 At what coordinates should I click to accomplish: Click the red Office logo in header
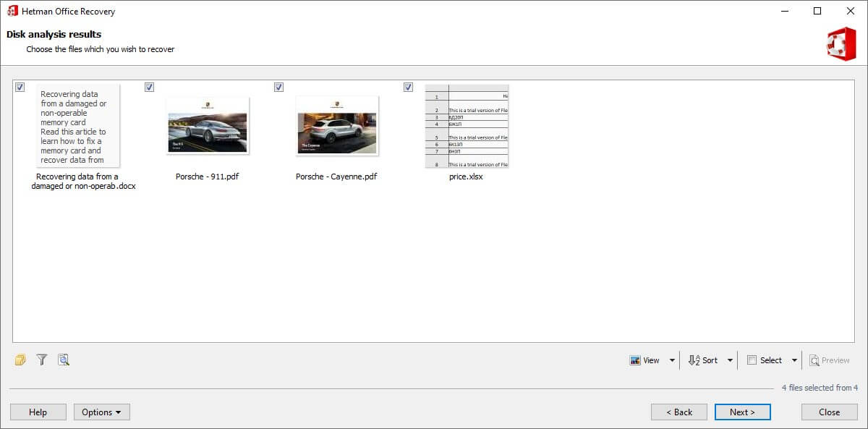pyautogui.click(x=841, y=43)
